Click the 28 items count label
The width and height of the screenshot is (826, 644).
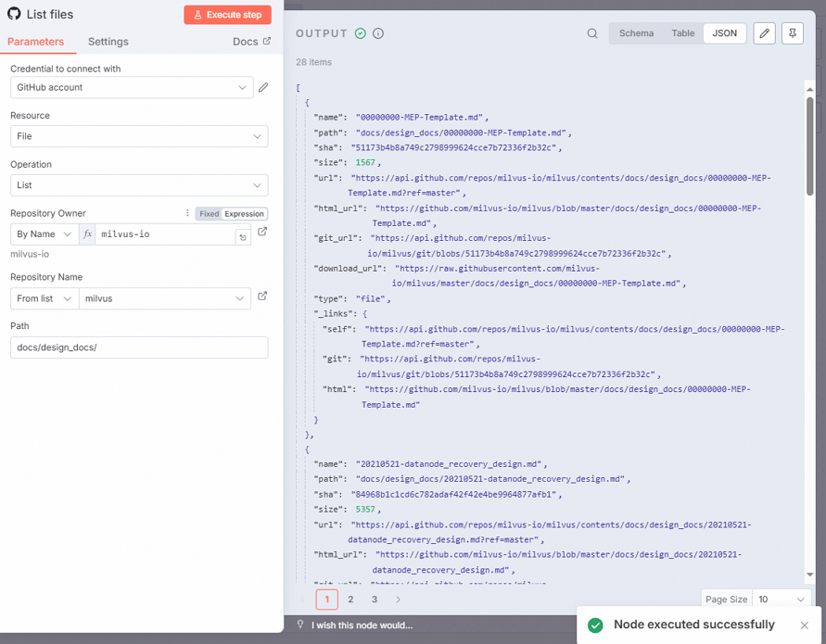point(314,62)
